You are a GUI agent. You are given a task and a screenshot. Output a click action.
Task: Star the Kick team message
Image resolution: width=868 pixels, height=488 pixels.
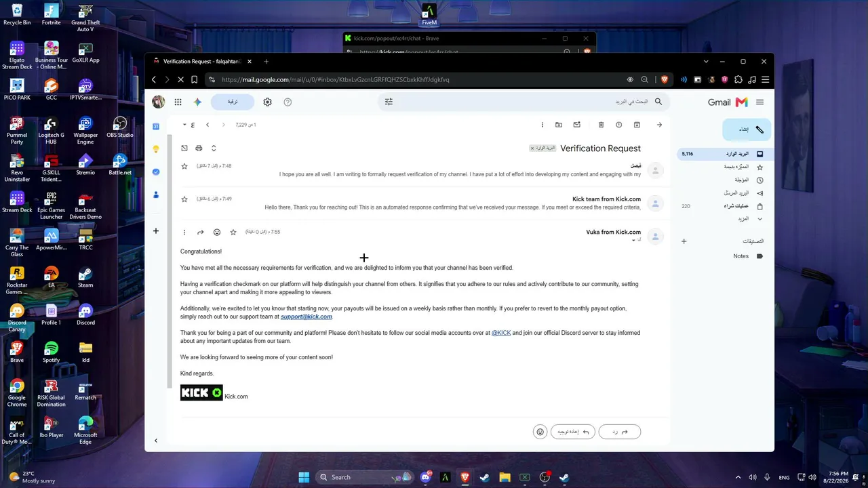point(184,199)
